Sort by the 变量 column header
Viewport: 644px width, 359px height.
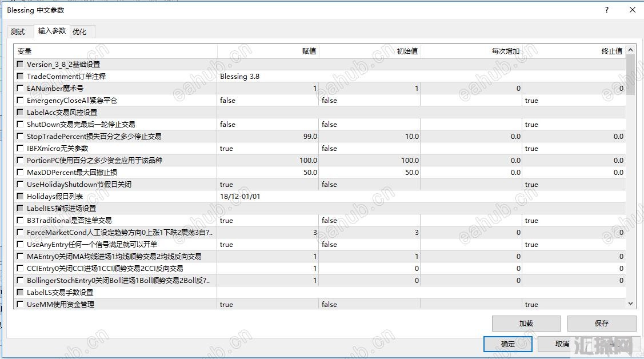pyautogui.click(x=114, y=51)
